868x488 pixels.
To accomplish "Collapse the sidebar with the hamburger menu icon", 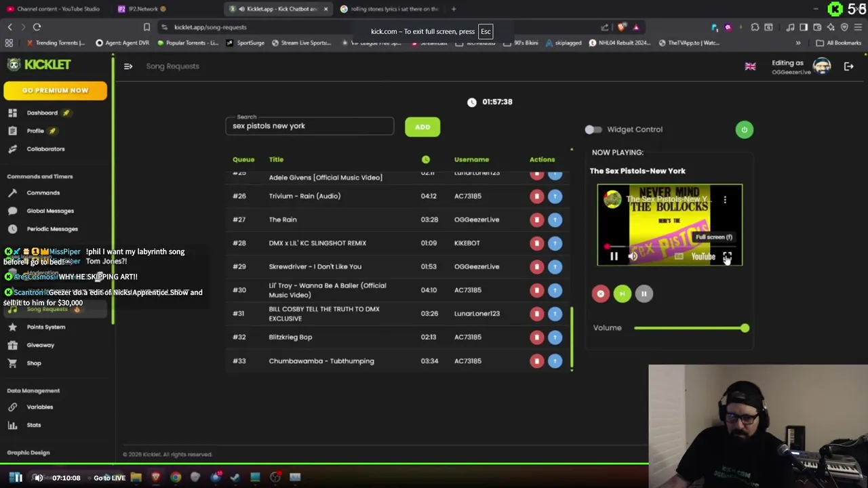I will (x=128, y=66).
